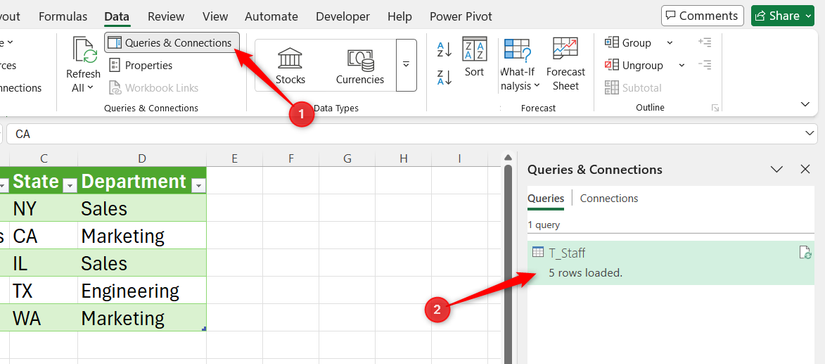Click the Department header cell
The height and width of the screenshot is (364, 825).
142,181
